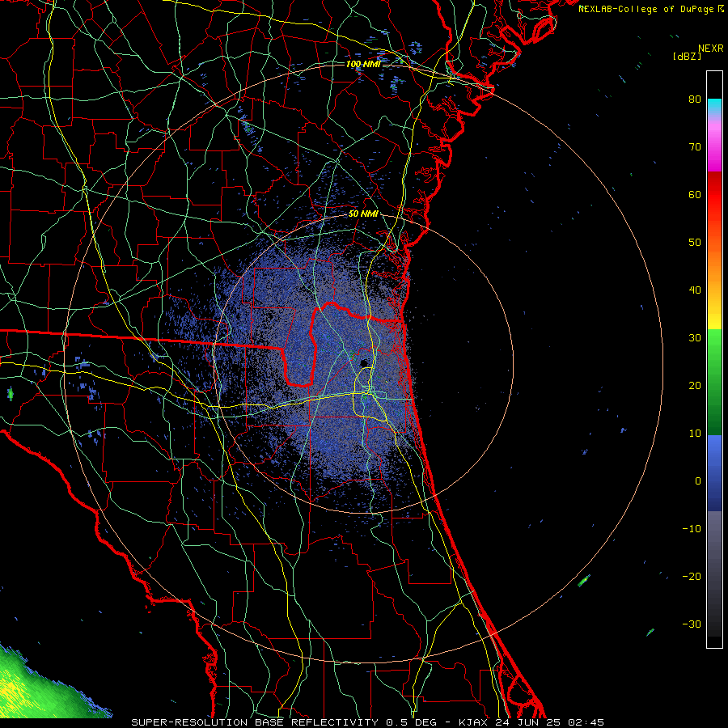Click the 70 dBZ scale value

695,147
